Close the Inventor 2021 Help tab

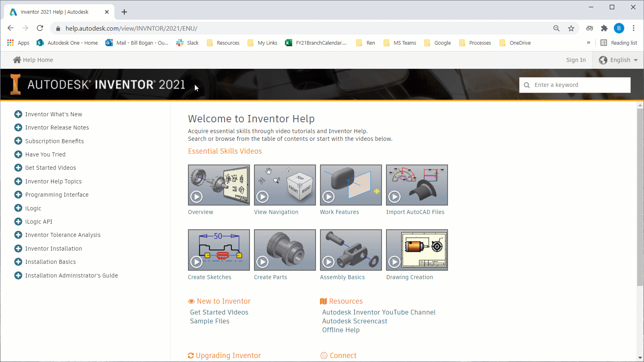(107, 12)
